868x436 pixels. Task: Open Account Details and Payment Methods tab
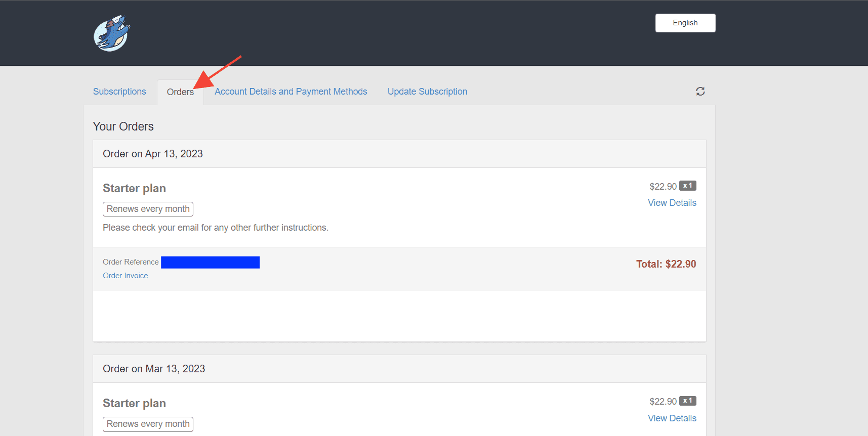click(x=291, y=92)
